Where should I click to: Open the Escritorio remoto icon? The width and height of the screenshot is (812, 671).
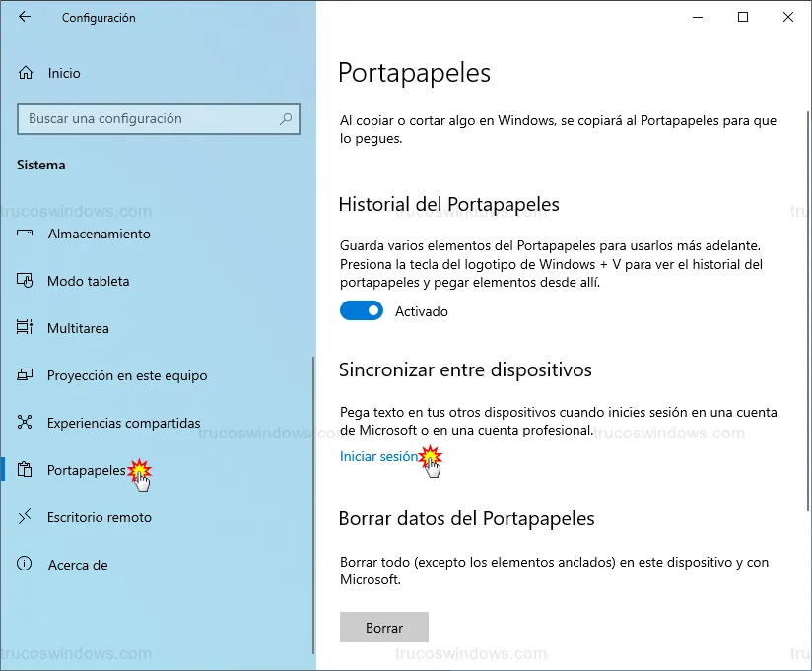click(26, 517)
